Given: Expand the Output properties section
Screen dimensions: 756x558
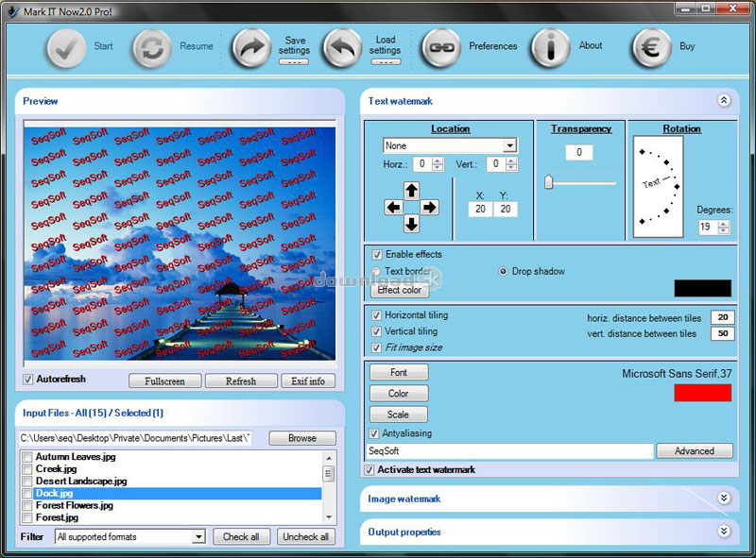Looking at the screenshot, I should click(x=724, y=532).
